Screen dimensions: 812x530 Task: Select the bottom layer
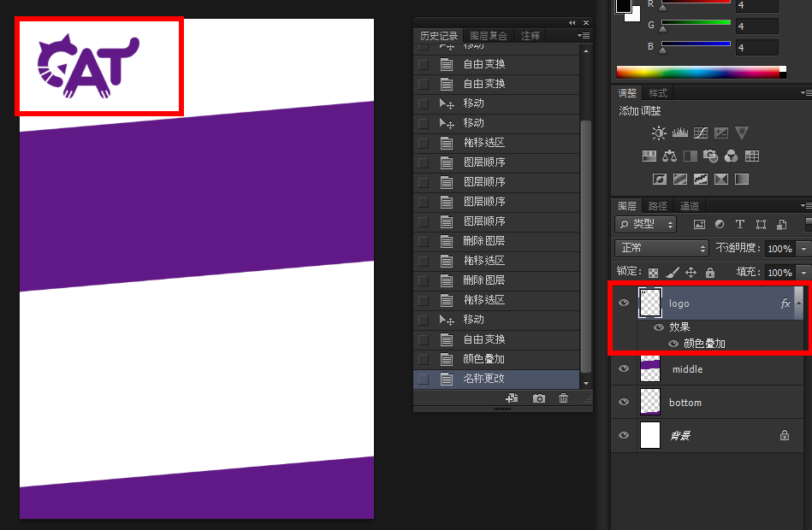click(708, 402)
